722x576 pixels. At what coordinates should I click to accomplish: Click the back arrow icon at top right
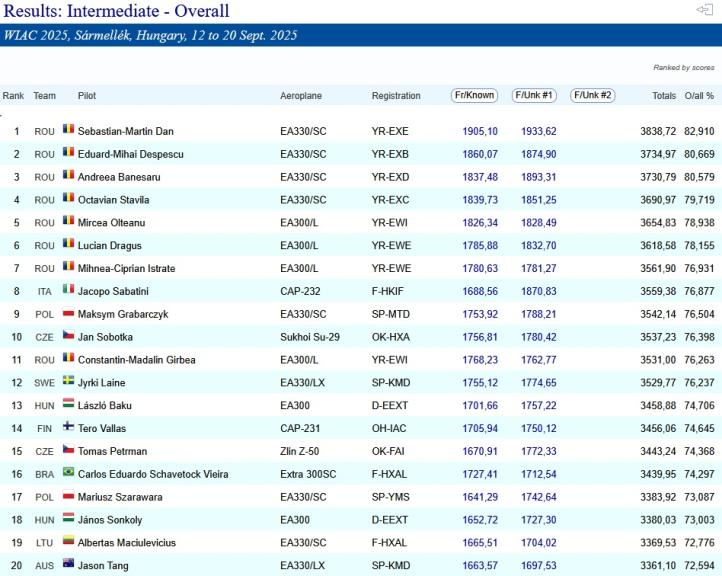[x=704, y=10]
